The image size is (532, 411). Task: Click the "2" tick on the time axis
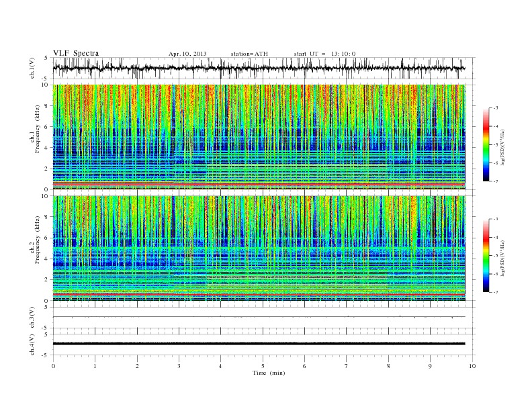click(137, 366)
